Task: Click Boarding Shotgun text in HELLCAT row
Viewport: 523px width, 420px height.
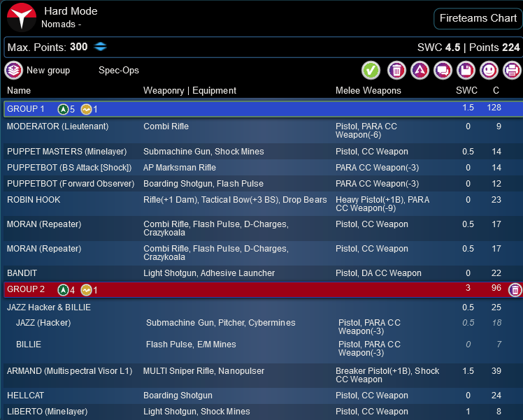Action: pyautogui.click(x=178, y=396)
